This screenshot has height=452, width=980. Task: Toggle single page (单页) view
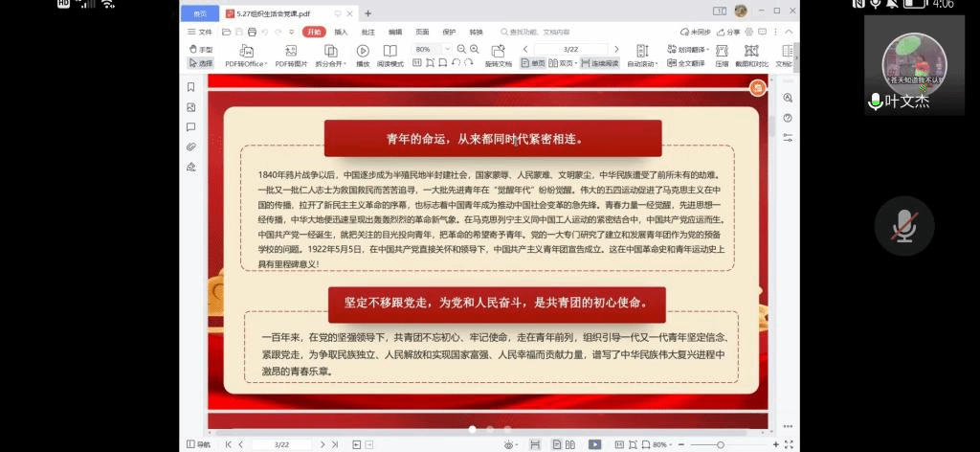(532, 63)
